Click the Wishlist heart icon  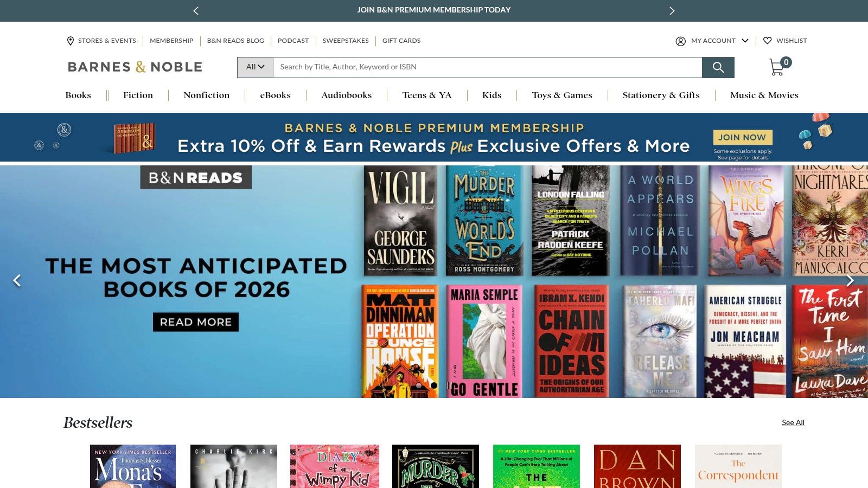(x=768, y=41)
